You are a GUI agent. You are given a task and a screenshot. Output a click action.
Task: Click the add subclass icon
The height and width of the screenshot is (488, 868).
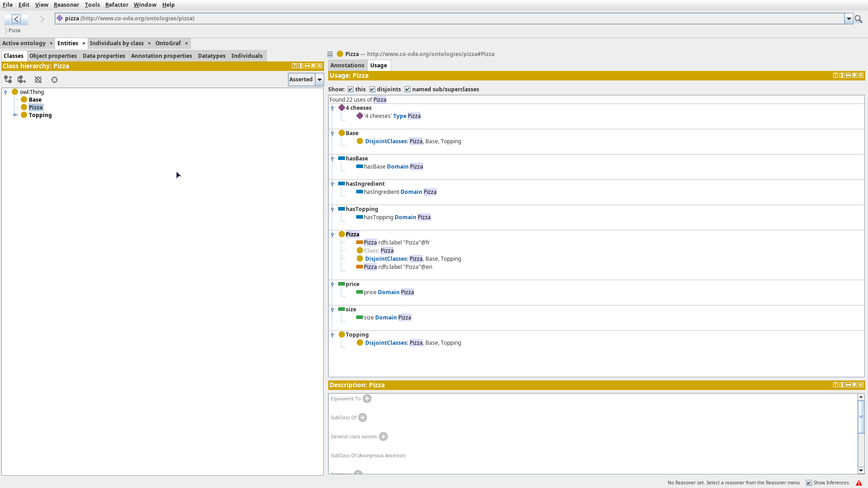[8, 80]
